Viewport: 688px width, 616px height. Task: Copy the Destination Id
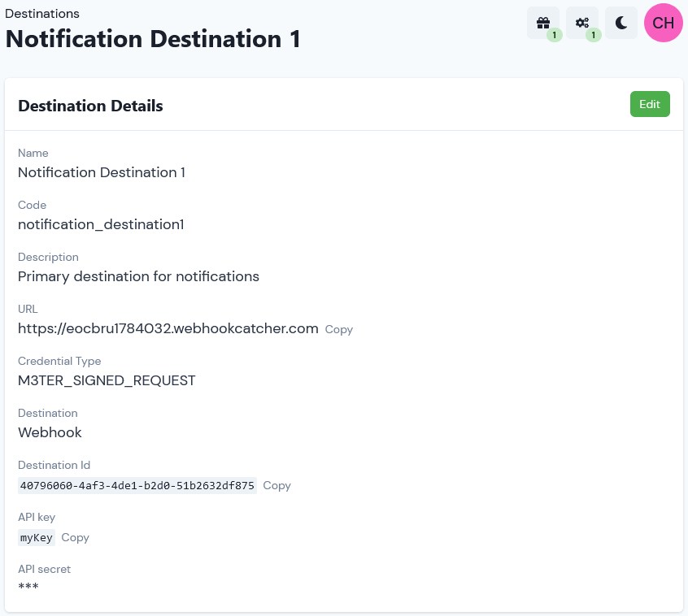277,485
